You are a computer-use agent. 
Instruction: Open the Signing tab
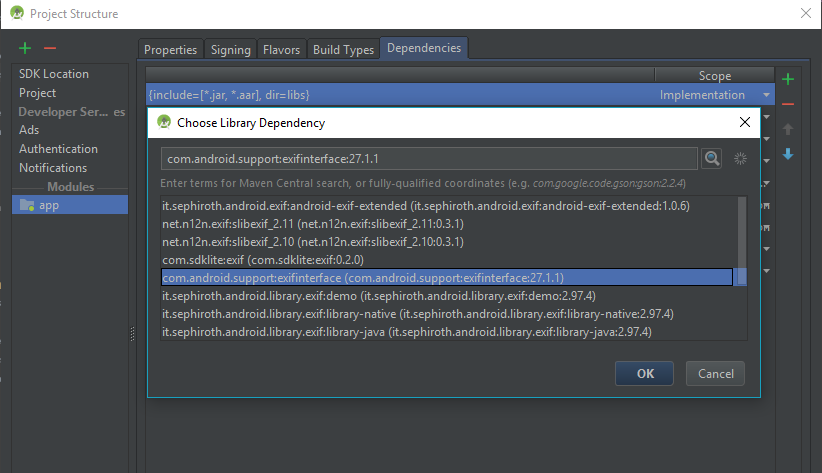(x=230, y=49)
